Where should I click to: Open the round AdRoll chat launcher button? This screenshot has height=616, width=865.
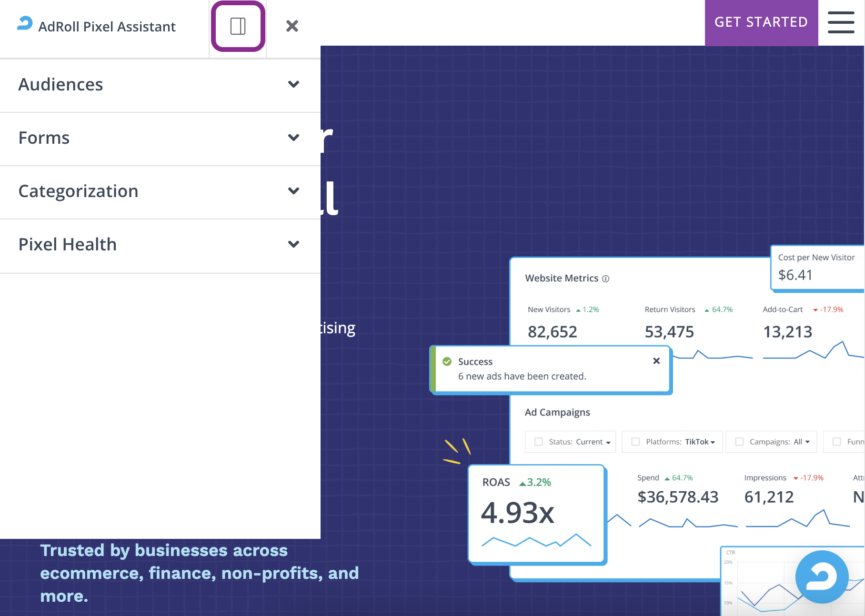click(822, 576)
